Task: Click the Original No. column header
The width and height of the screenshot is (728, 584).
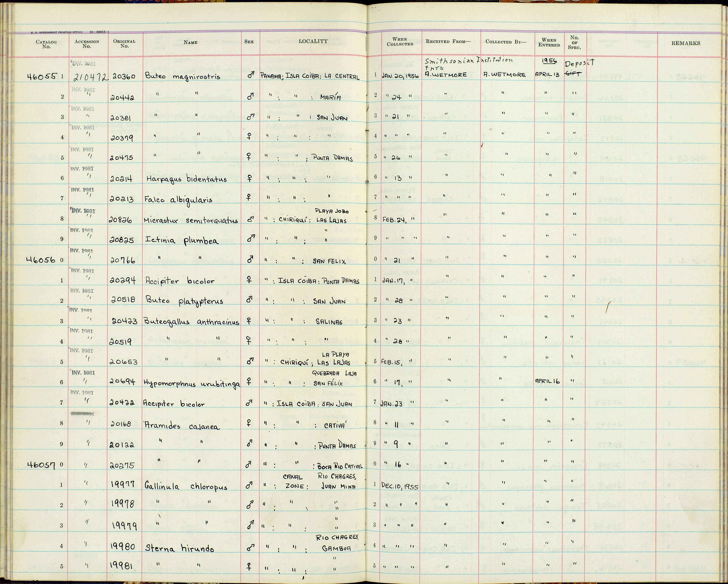Action: point(124,44)
